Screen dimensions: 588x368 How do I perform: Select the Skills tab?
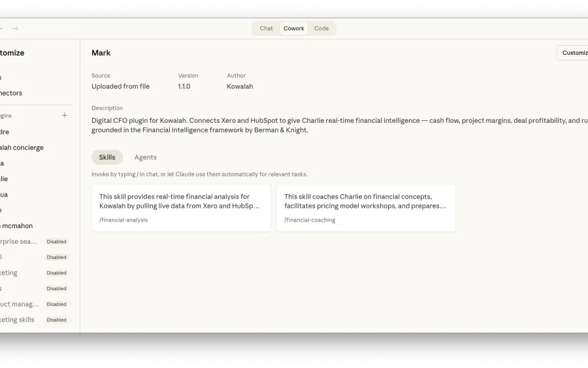(107, 157)
